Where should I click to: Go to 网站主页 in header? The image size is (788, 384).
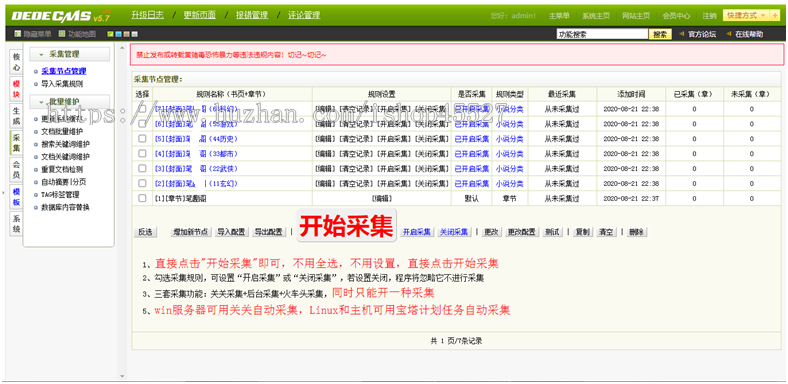click(636, 16)
